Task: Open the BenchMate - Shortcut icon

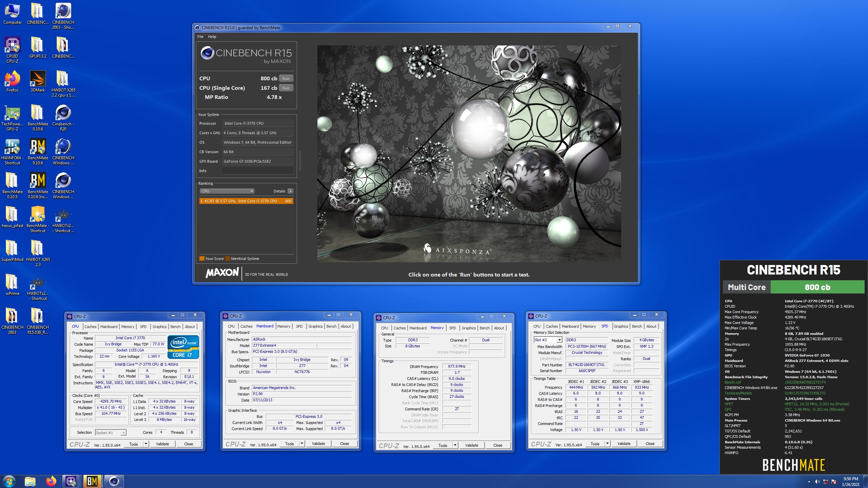Action: coord(38,219)
